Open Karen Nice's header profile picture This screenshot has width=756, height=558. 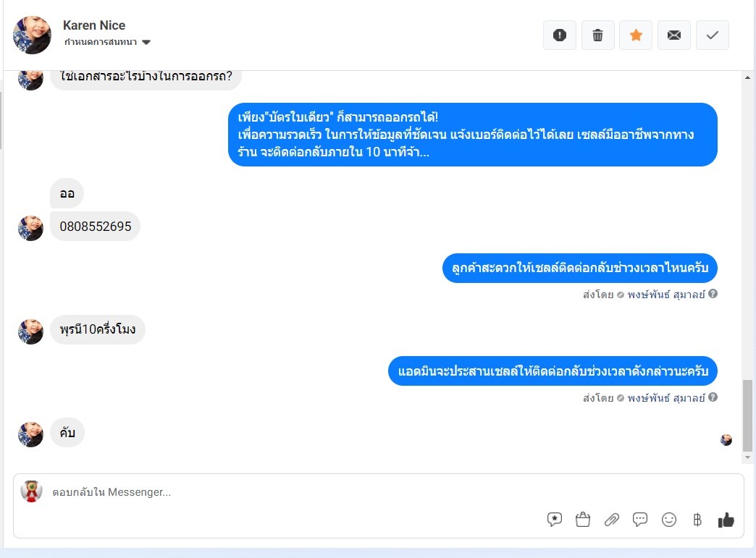click(32, 35)
